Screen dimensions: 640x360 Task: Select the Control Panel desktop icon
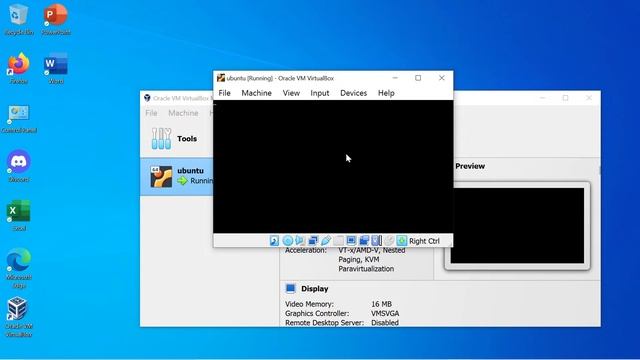(19, 118)
